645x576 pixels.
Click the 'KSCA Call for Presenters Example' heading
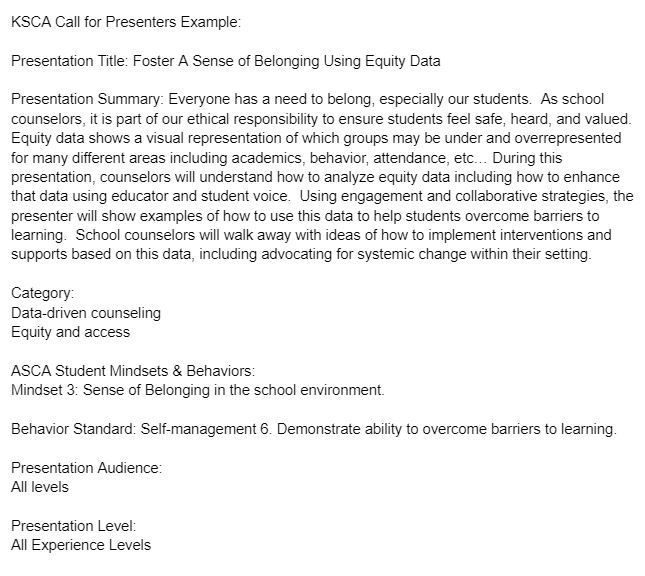coord(126,22)
